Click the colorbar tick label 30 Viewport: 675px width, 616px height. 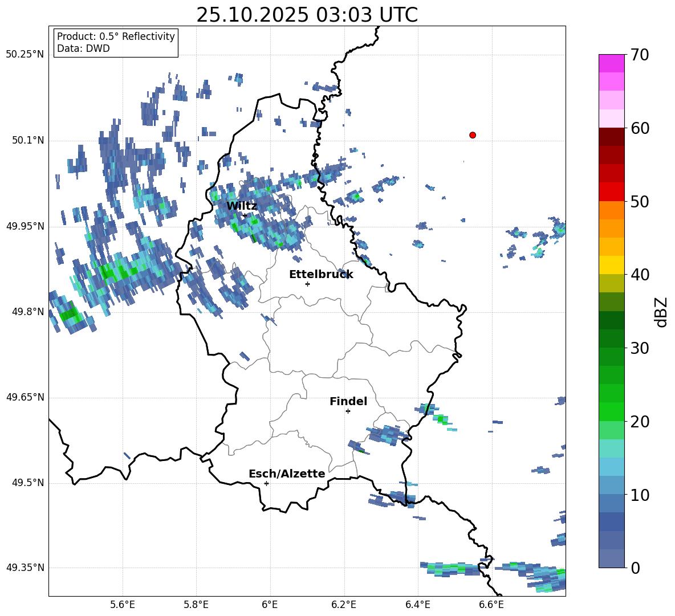pyautogui.click(x=640, y=348)
